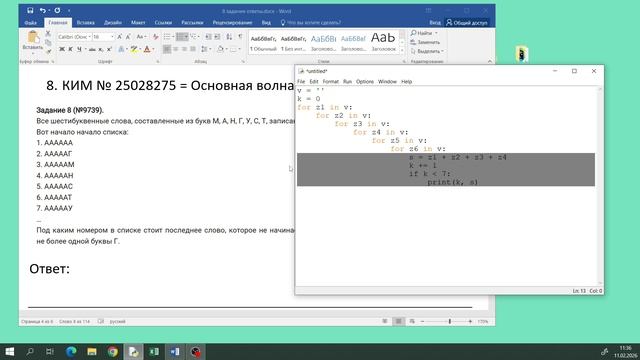This screenshot has height=360, width=640.
Task: Expand the multilevel list dropdown
Action: [198, 37]
